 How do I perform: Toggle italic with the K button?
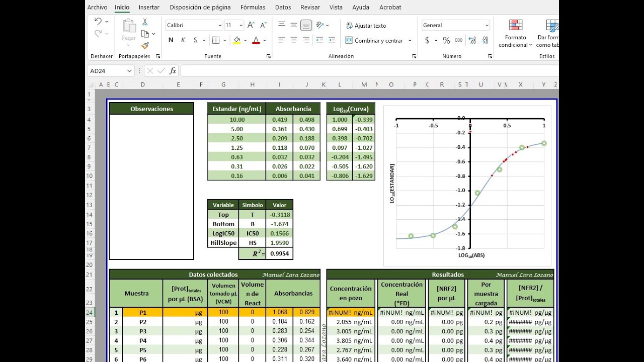[x=183, y=40]
